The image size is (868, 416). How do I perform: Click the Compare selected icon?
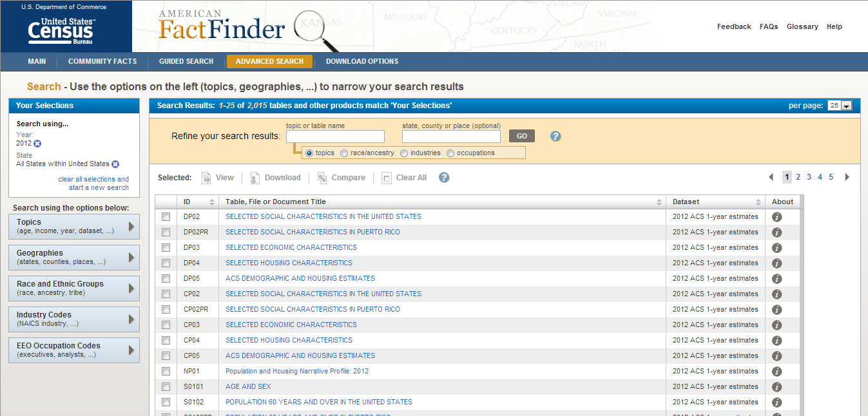[x=322, y=178]
